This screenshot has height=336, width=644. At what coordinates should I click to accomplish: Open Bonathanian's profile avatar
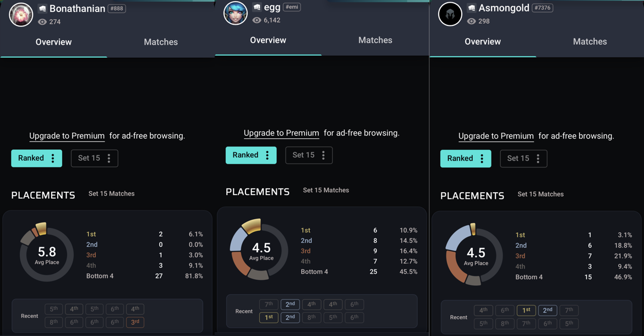click(x=21, y=14)
